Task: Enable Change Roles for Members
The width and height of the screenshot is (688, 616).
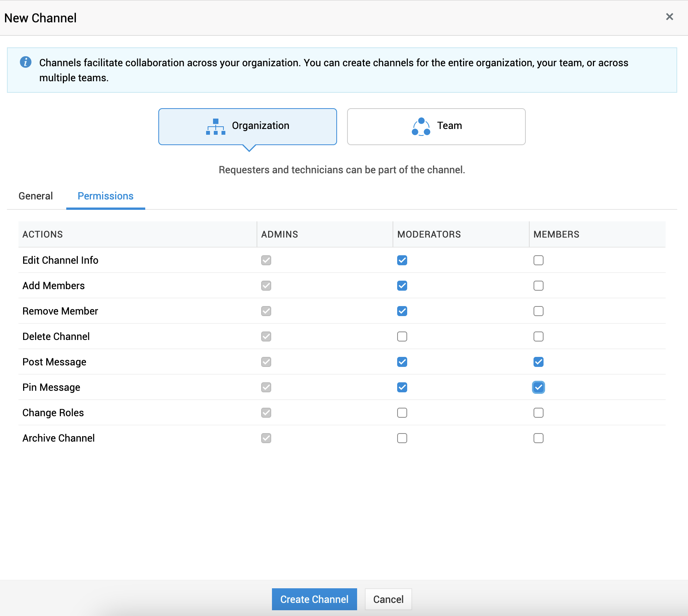Action: tap(539, 413)
